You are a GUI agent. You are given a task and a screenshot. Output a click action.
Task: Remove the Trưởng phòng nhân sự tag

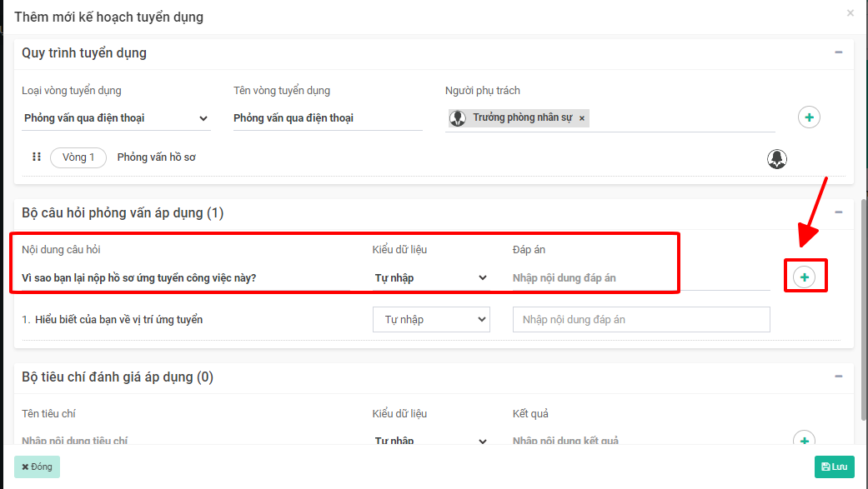582,118
